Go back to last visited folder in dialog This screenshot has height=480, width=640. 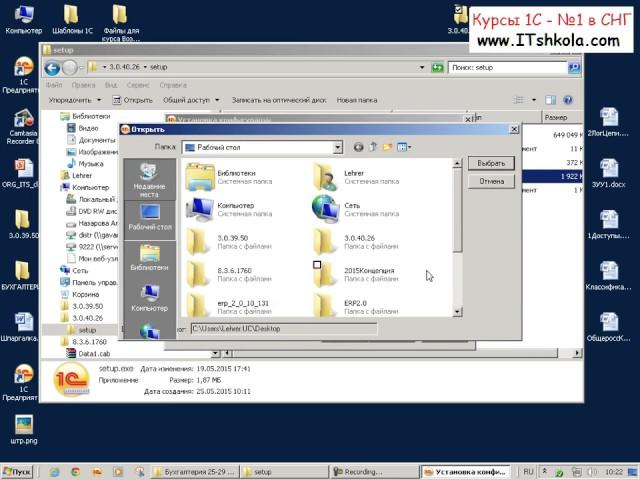(358, 147)
